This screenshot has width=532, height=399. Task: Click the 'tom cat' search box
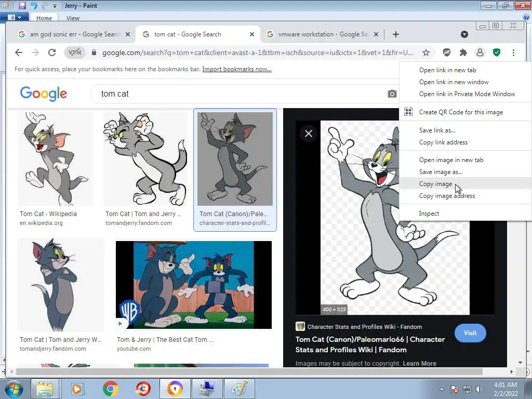tap(237, 94)
